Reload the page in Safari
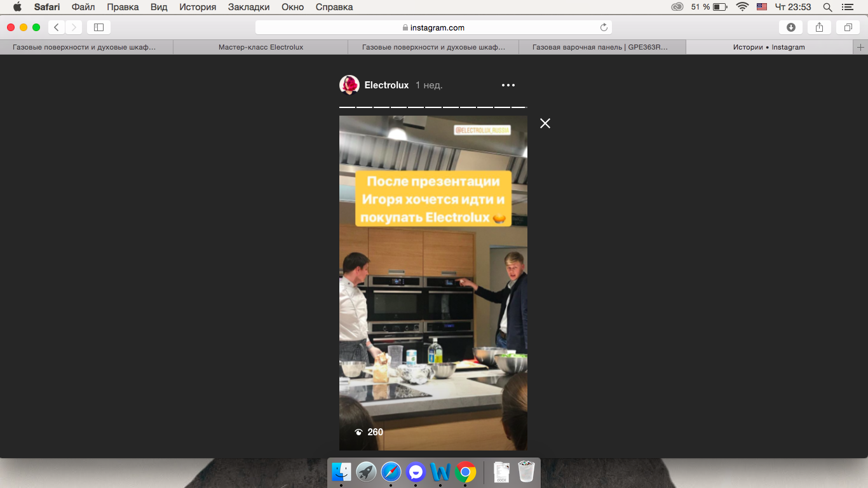 click(604, 27)
